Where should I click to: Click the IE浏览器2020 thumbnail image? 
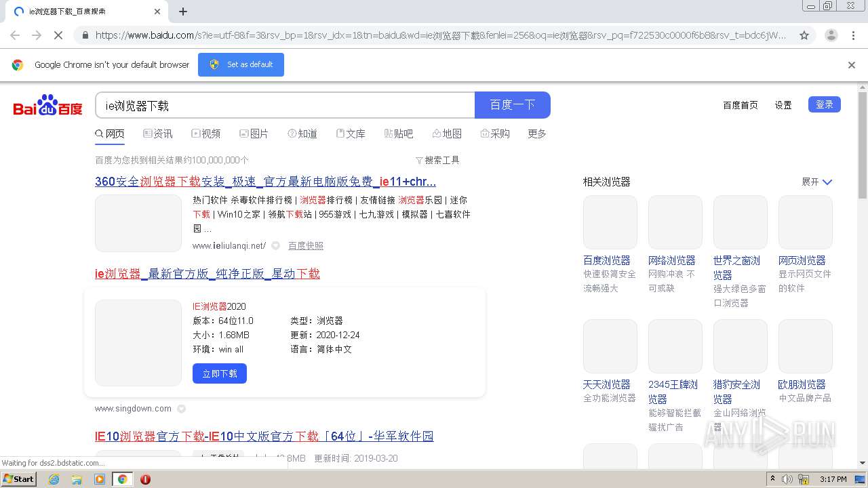pyautogui.click(x=138, y=343)
